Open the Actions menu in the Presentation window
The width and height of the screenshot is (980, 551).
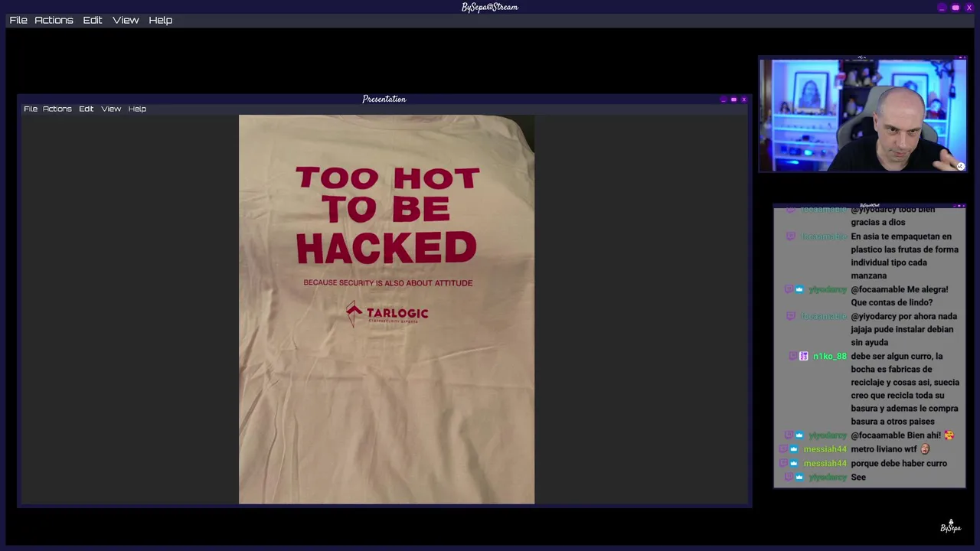[57, 109]
